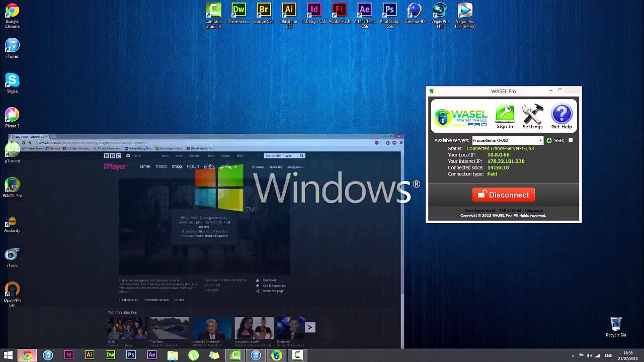Open Dreamweaver from the taskbar
Screen dimensions: 644x362
[x=110, y=355]
